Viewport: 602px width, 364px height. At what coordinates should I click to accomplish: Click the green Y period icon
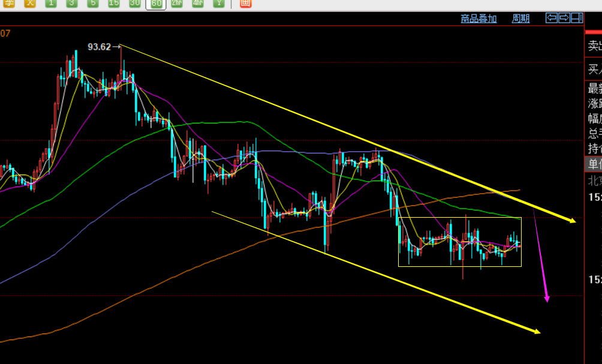[x=220, y=3]
